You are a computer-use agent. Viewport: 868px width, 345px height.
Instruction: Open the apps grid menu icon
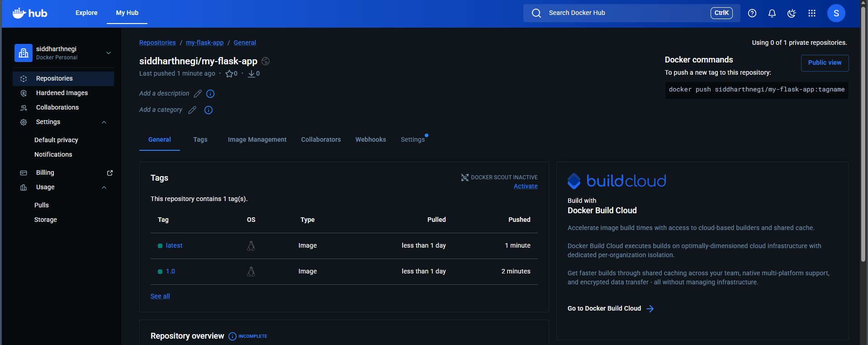[x=811, y=13]
